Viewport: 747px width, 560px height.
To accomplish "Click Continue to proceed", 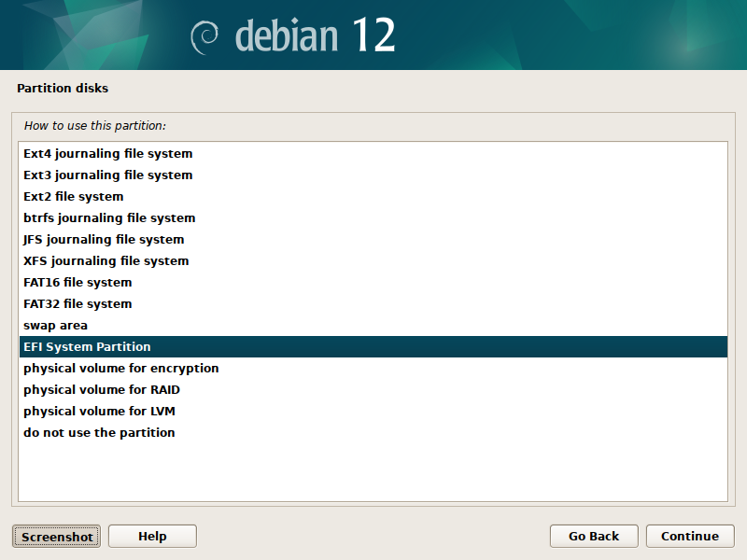I will pyautogui.click(x=690, y=536).
